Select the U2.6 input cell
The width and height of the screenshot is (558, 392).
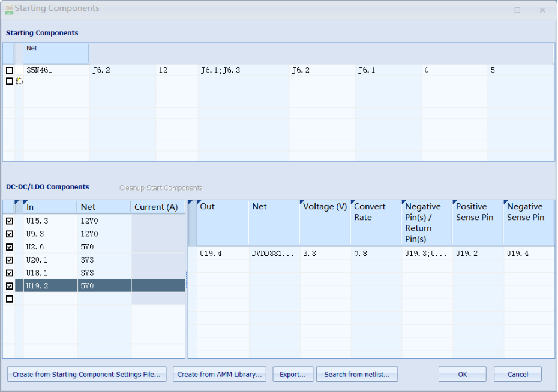coord(50,246)
